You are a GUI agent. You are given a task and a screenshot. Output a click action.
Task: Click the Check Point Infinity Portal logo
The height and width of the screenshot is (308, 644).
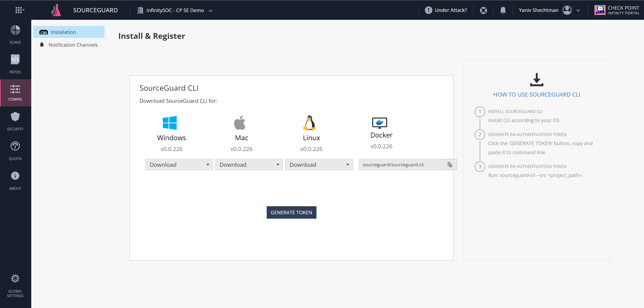coord(617,10)
